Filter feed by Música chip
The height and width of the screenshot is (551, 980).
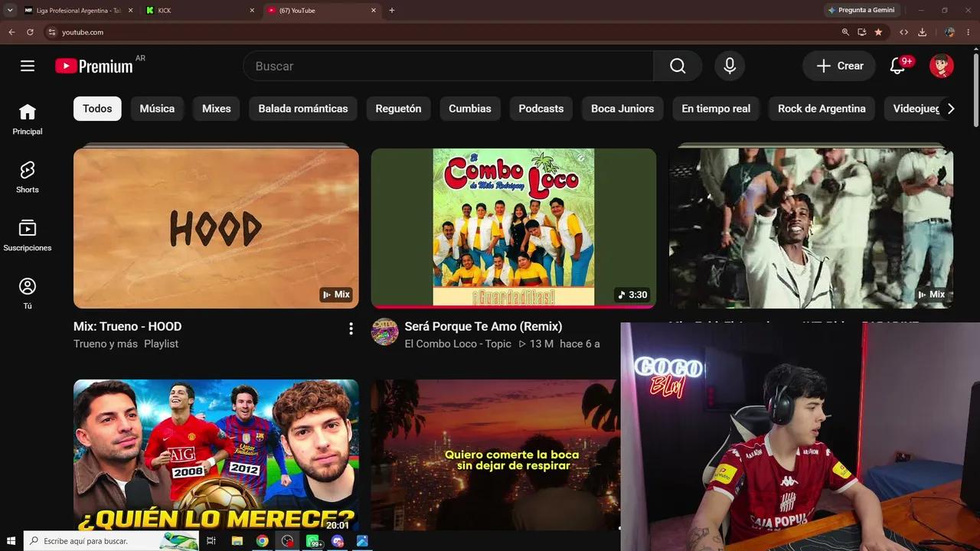[157, 109]
